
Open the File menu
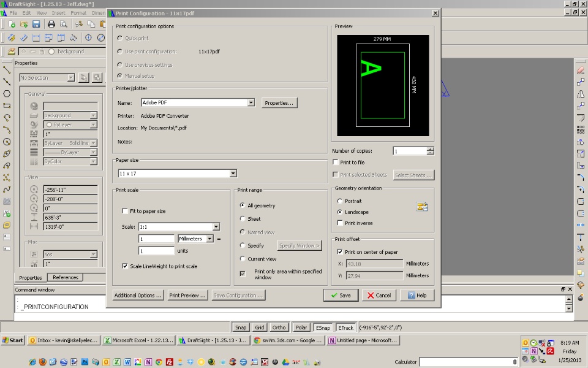coord(13,13)
